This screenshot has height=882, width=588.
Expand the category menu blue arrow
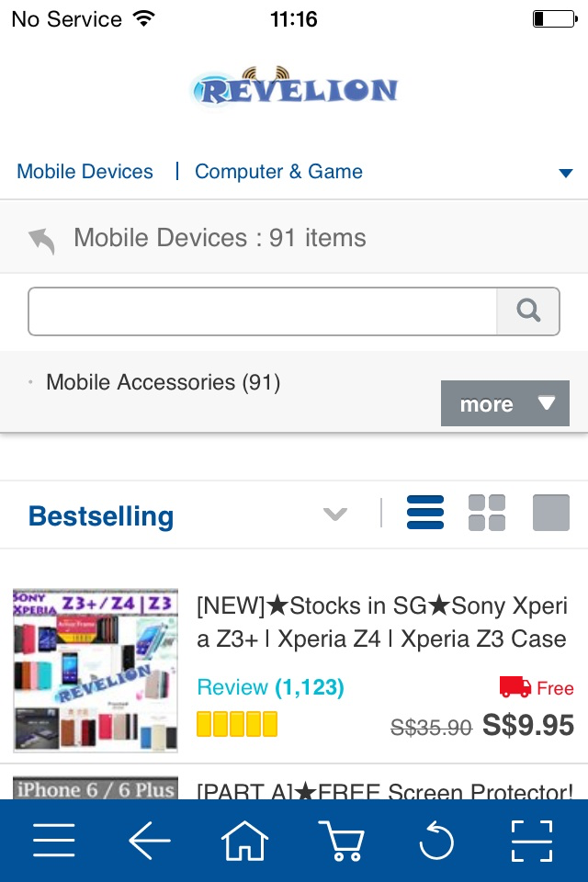tap(566, 173)
